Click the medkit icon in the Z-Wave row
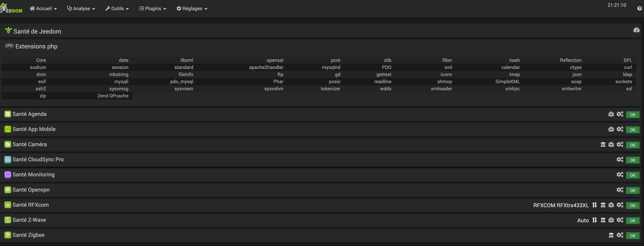 click(611, 220)
